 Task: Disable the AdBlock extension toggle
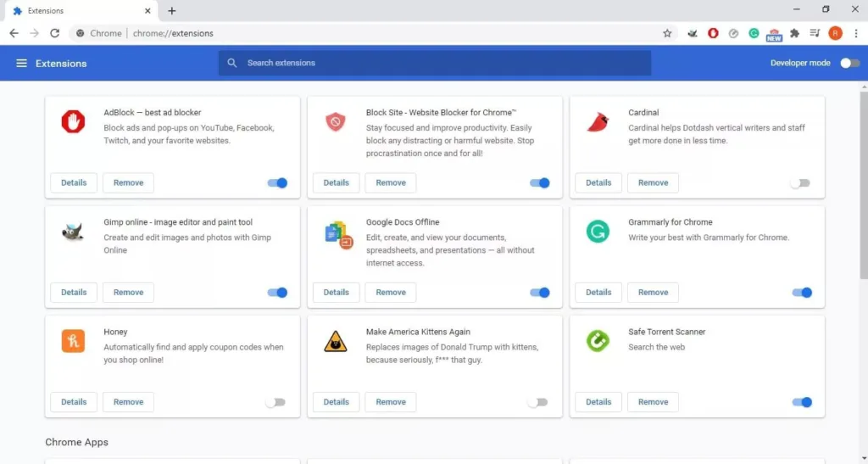[277, 182]
